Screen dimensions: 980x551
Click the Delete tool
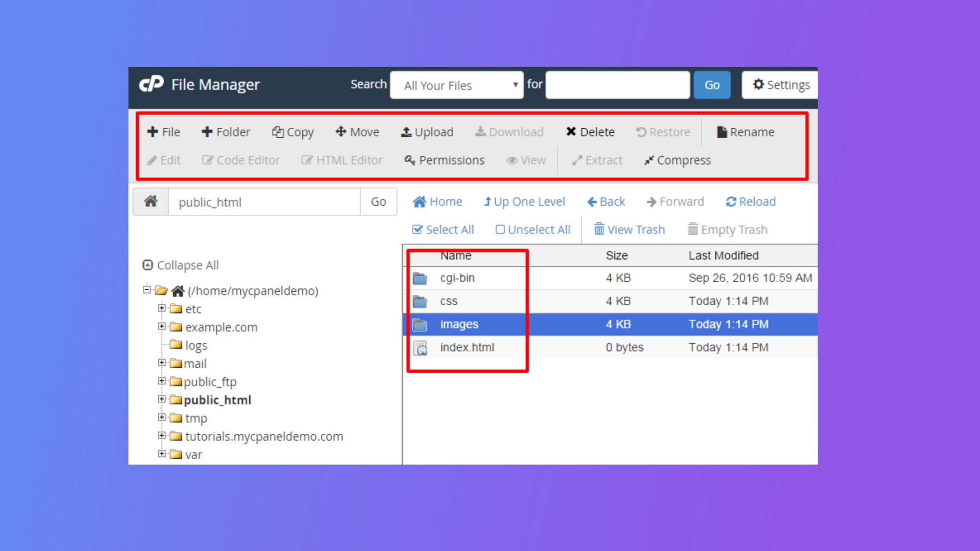point(590,132)
